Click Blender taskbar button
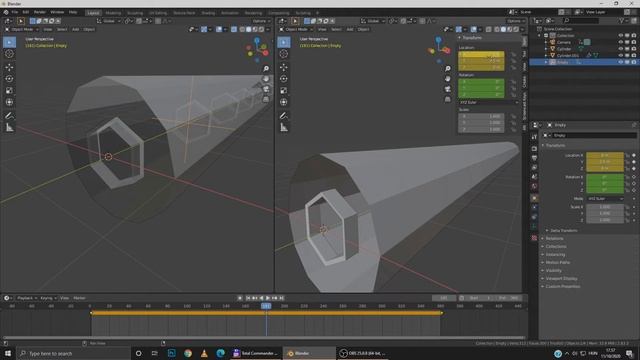Image resolution: width=640 pixels, height=360 pixels. (309, 353)
